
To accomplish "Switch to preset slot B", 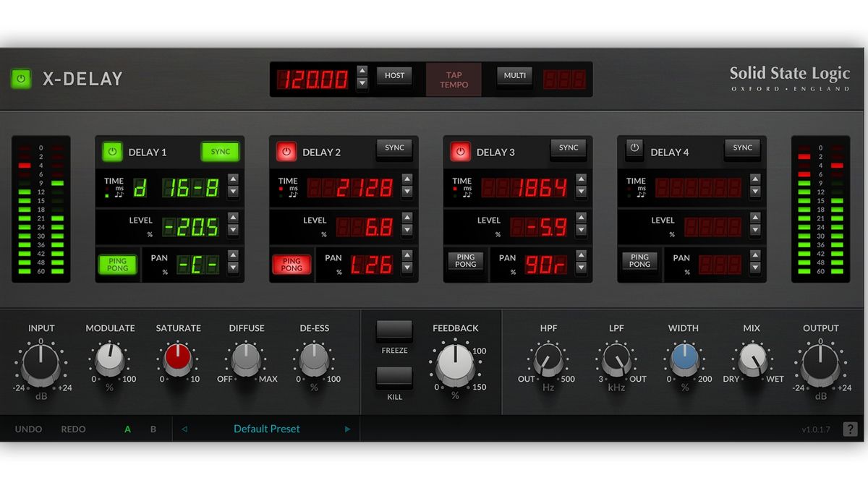I will [153, 429].
